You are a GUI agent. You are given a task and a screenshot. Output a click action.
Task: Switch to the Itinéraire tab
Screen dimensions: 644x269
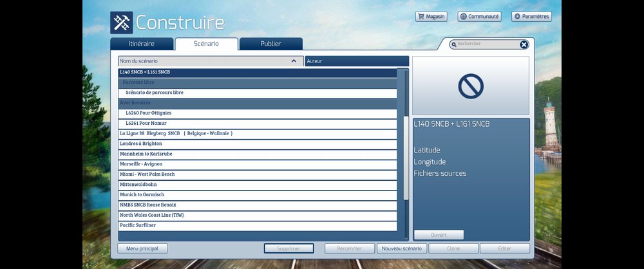(142, 44)
